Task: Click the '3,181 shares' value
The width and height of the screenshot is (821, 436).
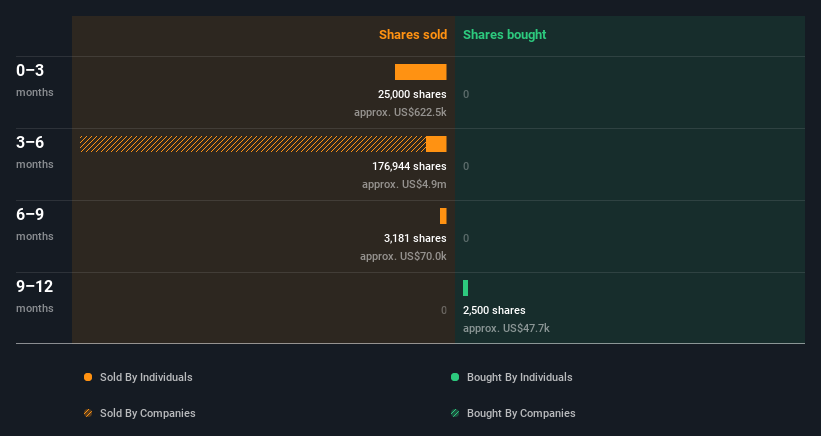Action: 415,238
